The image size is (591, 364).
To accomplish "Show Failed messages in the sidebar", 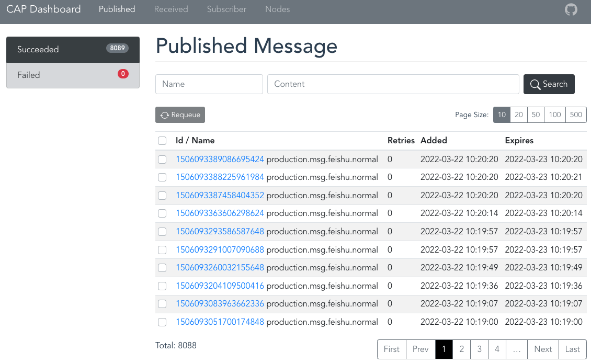I will (x=73, y=75).
